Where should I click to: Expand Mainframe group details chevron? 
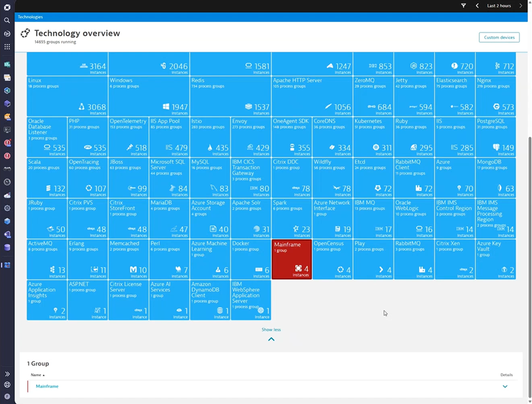[505, 387]
